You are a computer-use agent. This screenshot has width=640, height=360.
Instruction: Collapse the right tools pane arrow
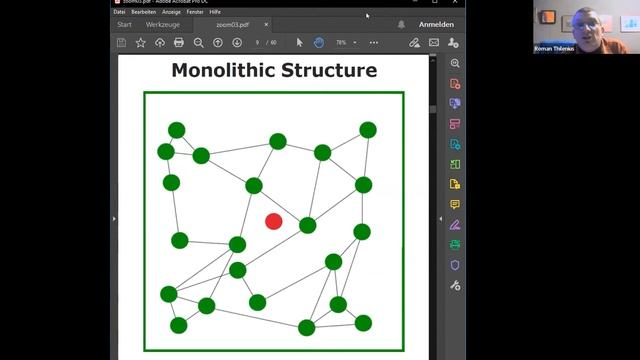coord(440,219)
